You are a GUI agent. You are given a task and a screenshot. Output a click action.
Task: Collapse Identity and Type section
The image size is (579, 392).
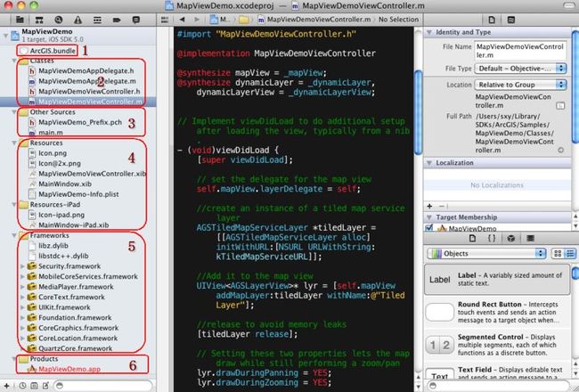click(x=429, y=32)
